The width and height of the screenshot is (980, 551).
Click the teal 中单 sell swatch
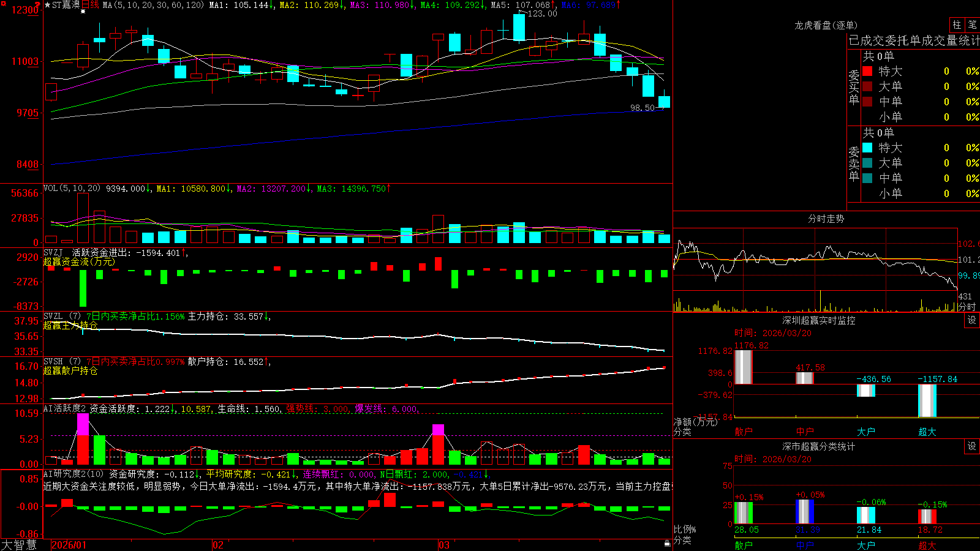867,178
